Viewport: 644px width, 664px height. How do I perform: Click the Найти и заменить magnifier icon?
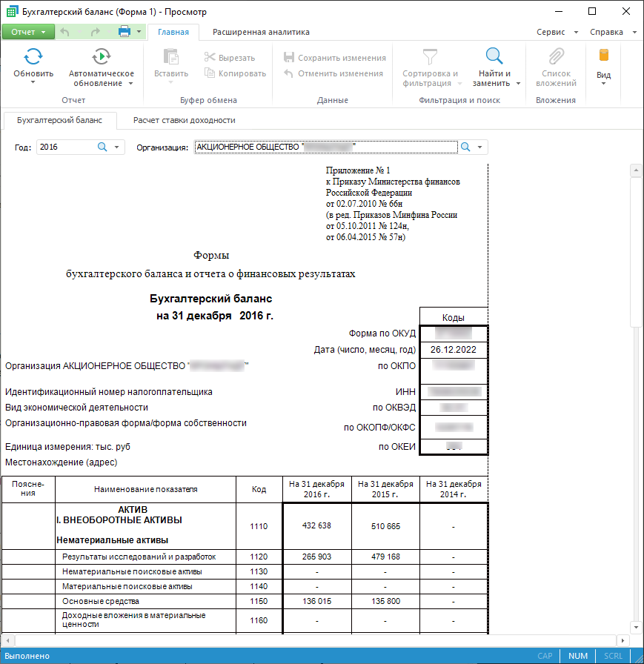tap(494, 56)
